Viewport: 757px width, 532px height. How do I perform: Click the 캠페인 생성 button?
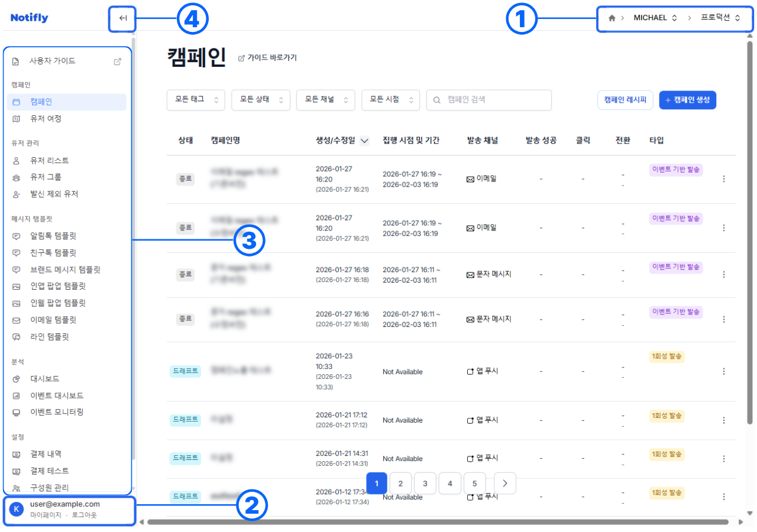coord(688,100)
